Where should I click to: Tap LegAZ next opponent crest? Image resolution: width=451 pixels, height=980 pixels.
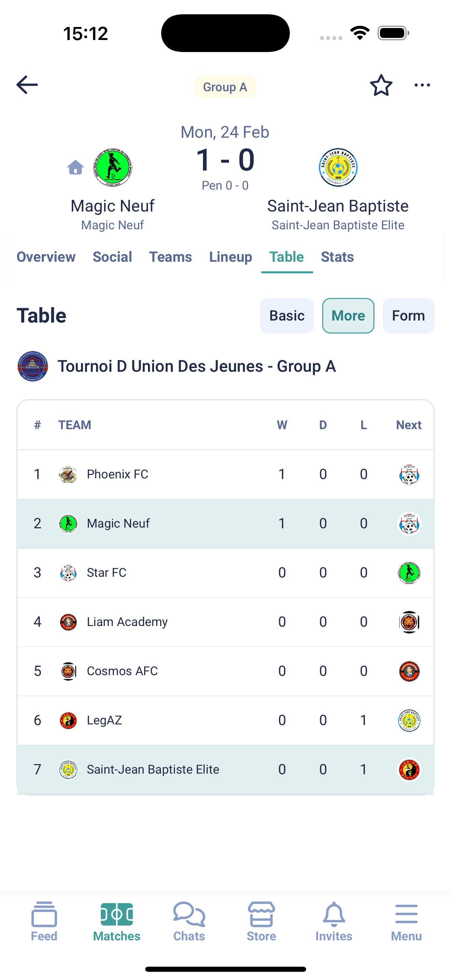point(409,721)
